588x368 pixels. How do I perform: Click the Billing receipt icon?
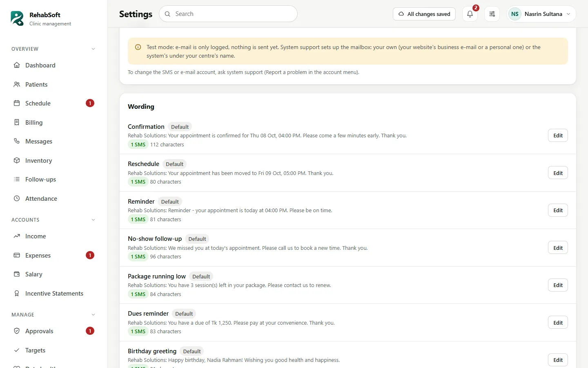click(x=17, y=122)
